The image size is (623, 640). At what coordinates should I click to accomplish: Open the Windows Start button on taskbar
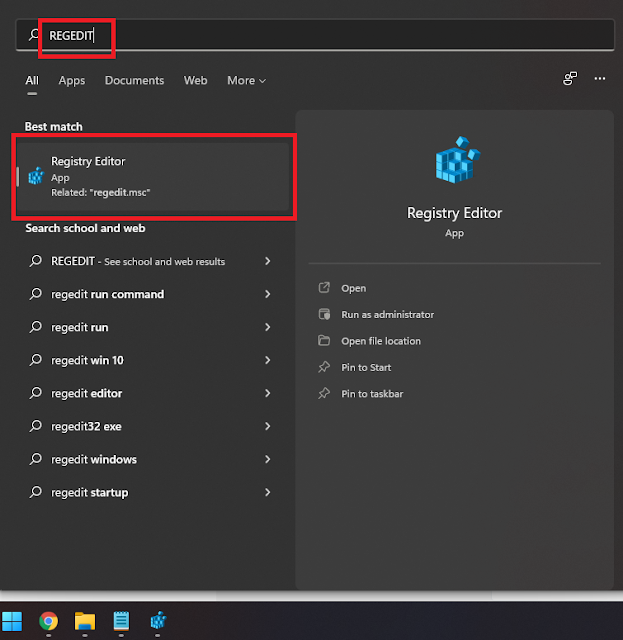click(12, 621)
